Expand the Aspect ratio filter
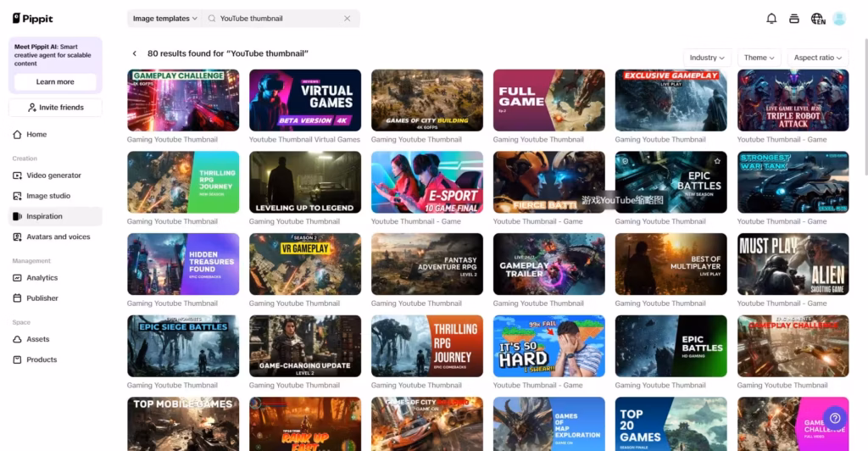The image size is (868, 451). tap(818, 58)
